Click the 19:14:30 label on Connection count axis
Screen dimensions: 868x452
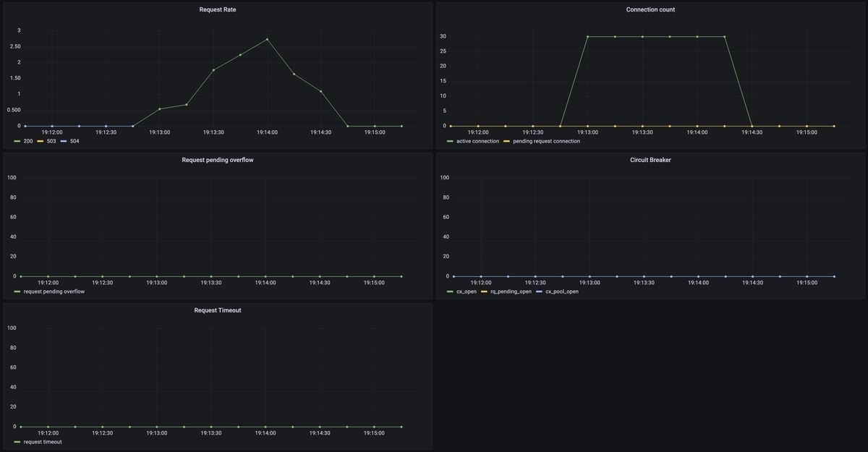752,132
